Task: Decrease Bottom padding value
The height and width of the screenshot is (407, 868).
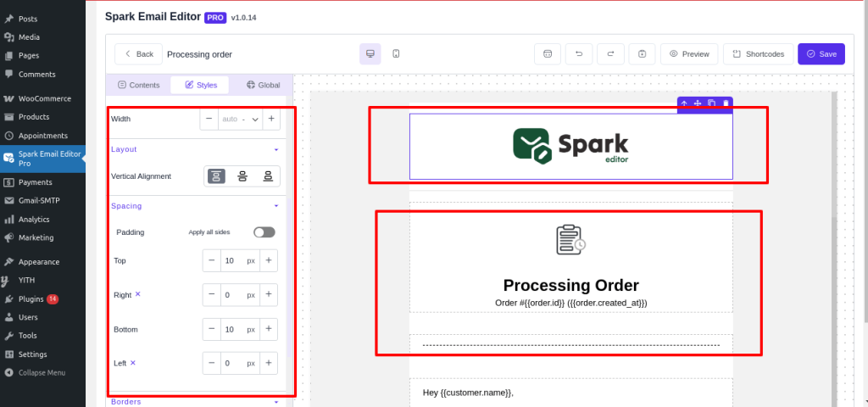Action: point(211,329)
